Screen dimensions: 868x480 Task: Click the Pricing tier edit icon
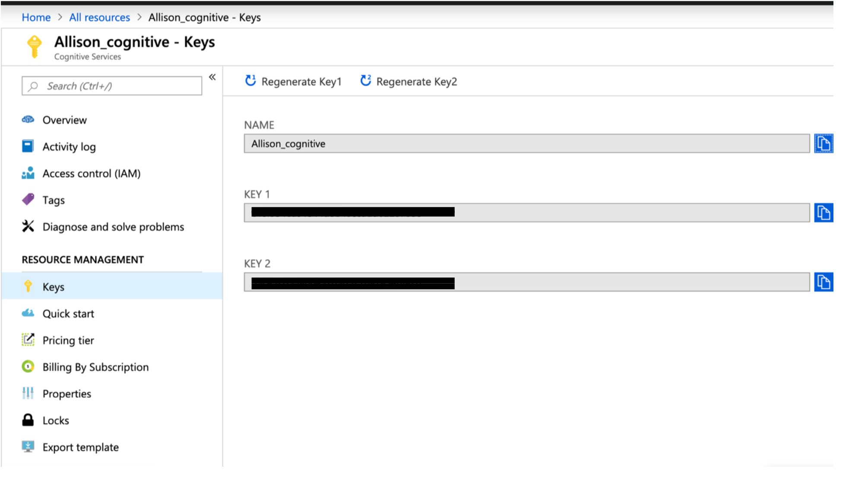point(28,340)
